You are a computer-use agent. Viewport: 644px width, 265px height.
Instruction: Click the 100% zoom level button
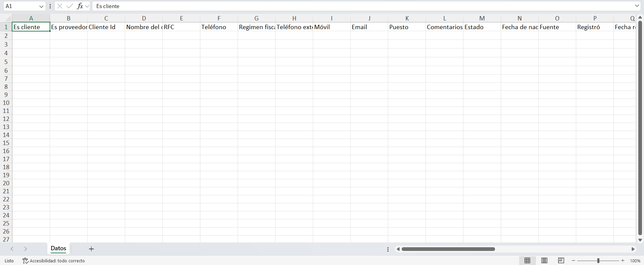pyautogui.click(x=635, y=261)
